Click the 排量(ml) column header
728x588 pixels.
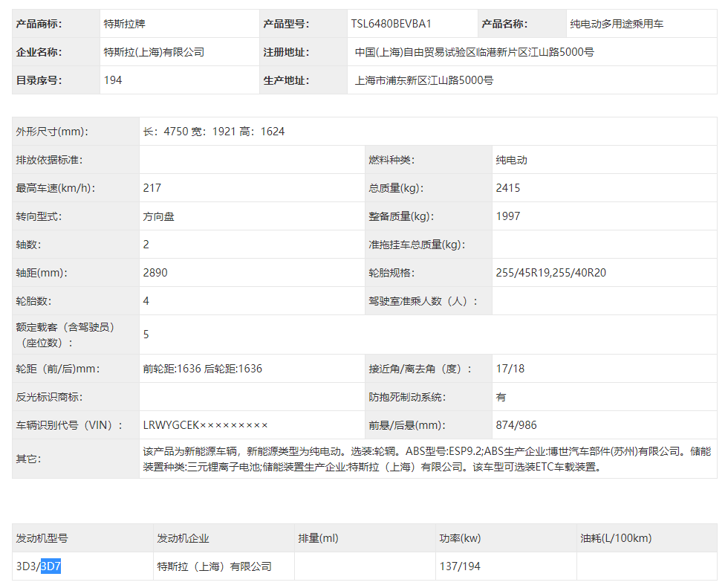click(x=318, y=538)
